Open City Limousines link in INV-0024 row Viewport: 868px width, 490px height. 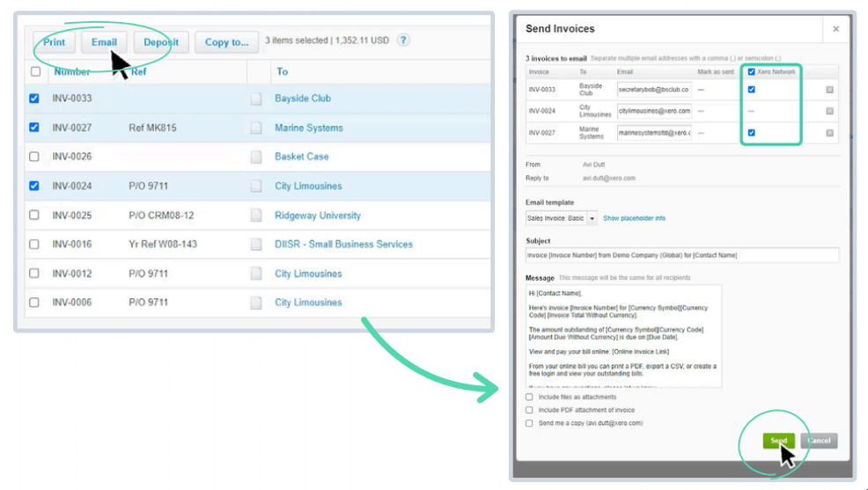[308, 186]
